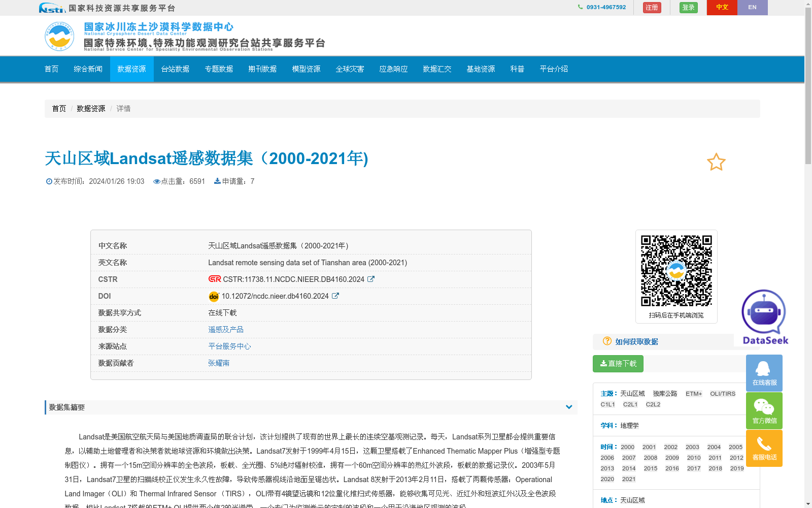Click the page vertical scrollbar thumb

tap(808, 85)
